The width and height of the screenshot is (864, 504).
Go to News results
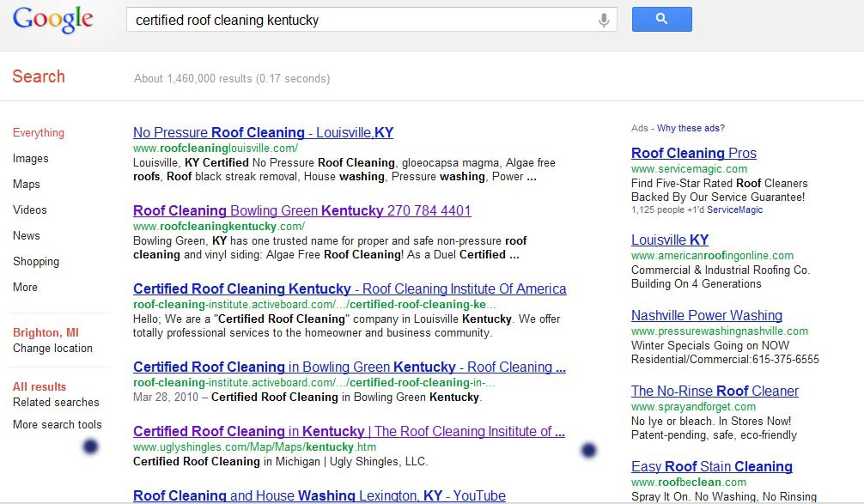coord(27,236)
